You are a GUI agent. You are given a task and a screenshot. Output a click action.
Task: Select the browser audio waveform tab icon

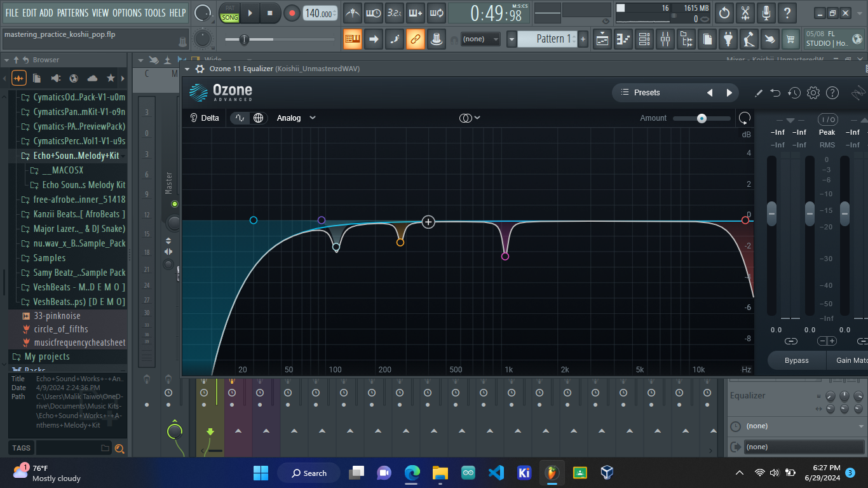pos(19,78)
